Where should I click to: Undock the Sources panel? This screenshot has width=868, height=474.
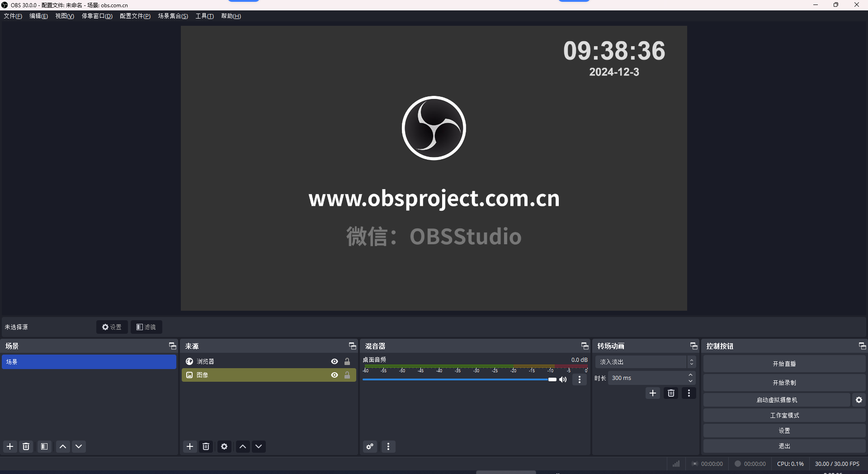point(353,346)
